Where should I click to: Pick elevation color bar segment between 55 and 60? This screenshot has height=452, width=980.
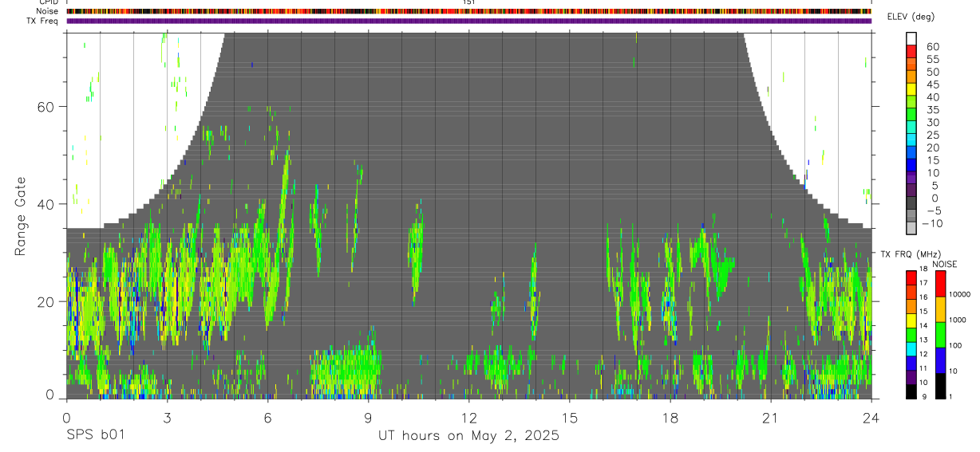pos(911,51)
